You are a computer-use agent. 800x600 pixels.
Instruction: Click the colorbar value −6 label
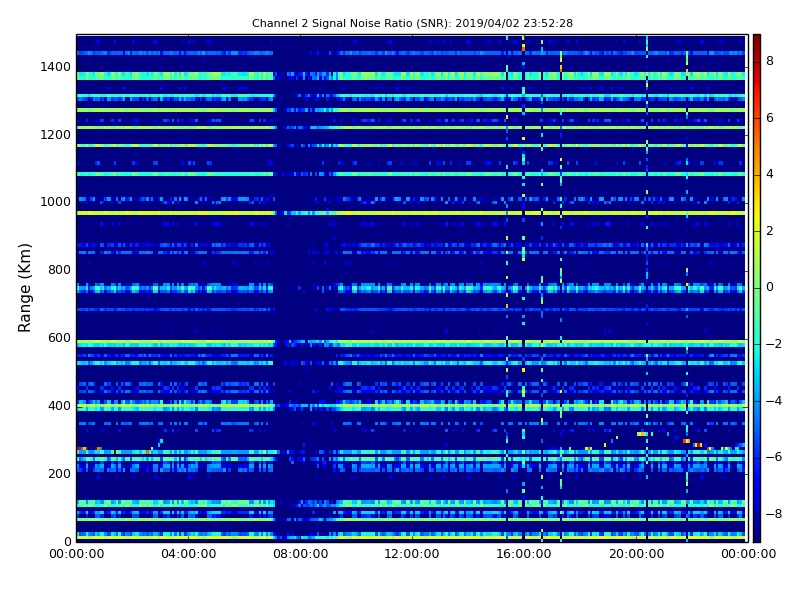[x=774, y=458]
